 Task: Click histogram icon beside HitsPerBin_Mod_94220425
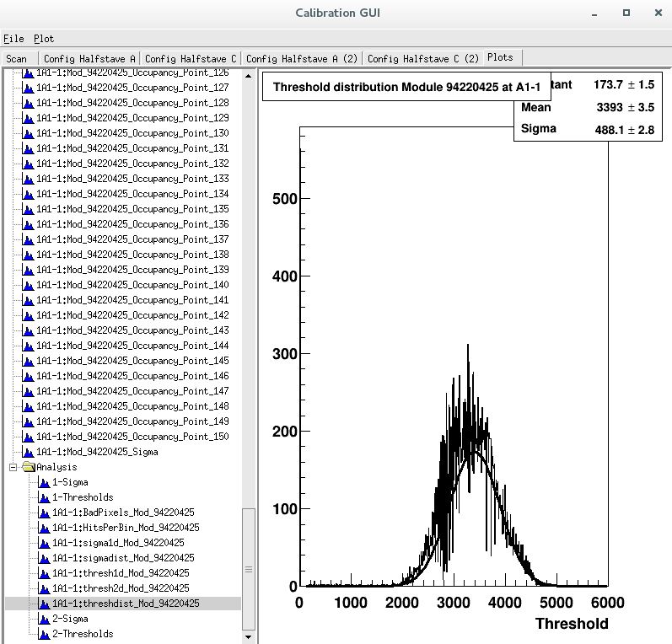[44, 528]
